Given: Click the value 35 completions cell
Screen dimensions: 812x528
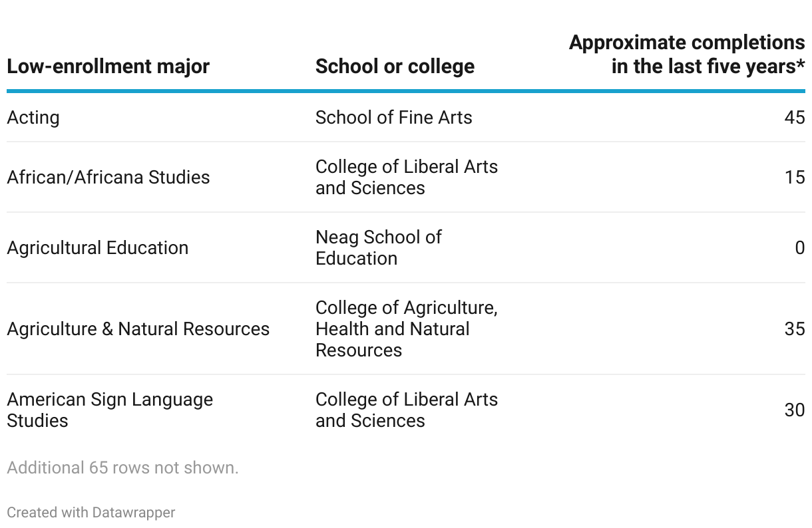Looking at the screenshot, I should [x=794, y=329].
